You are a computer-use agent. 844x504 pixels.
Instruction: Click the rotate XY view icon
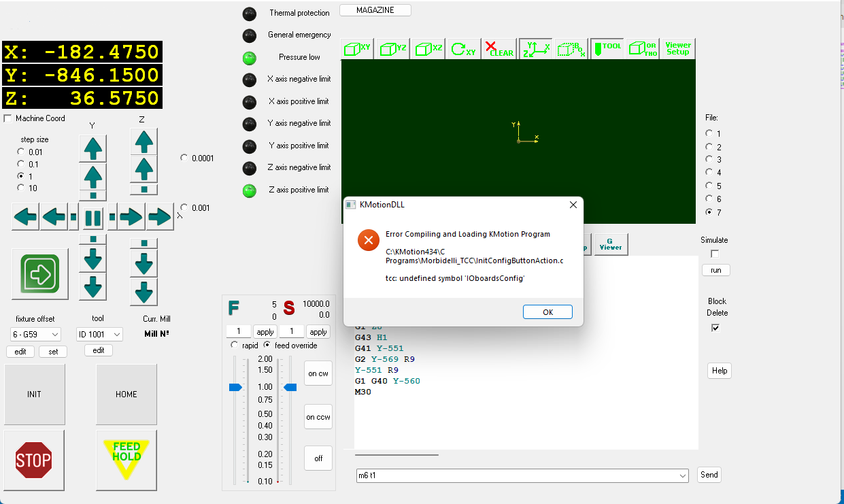click(x=464, y=49)
